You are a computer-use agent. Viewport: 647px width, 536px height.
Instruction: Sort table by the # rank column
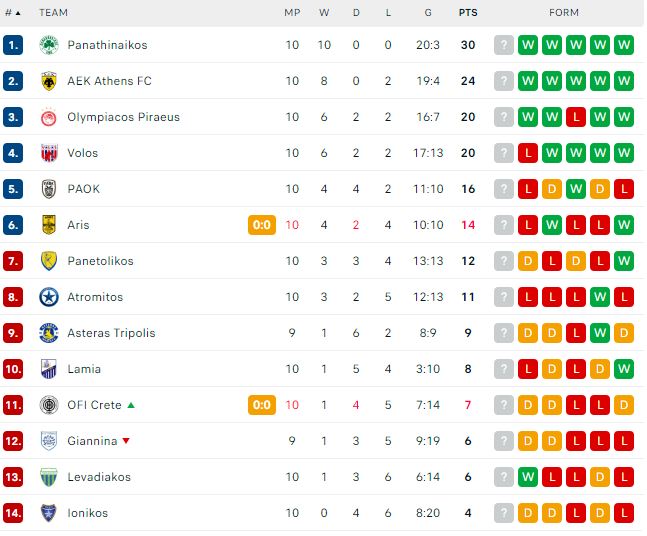12,13
